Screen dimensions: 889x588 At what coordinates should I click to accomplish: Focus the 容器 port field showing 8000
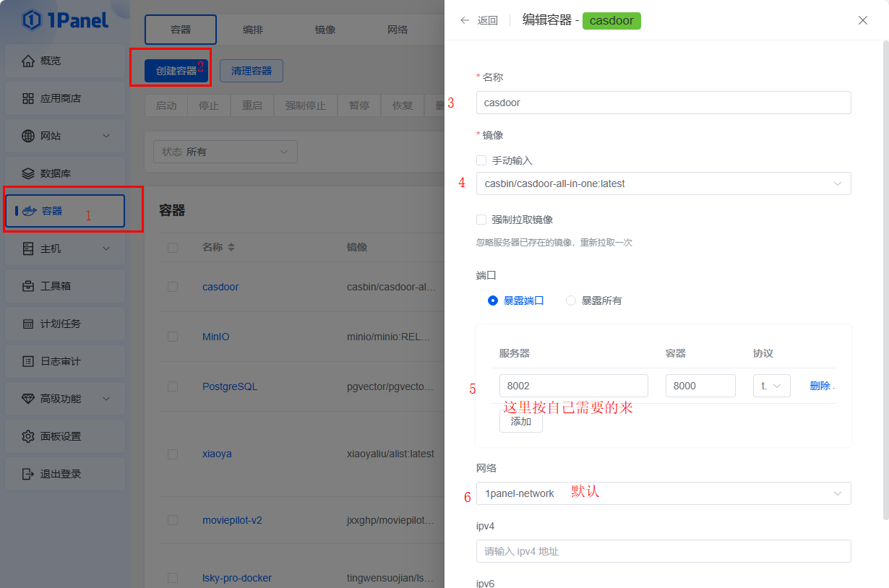tap(701, 386)
